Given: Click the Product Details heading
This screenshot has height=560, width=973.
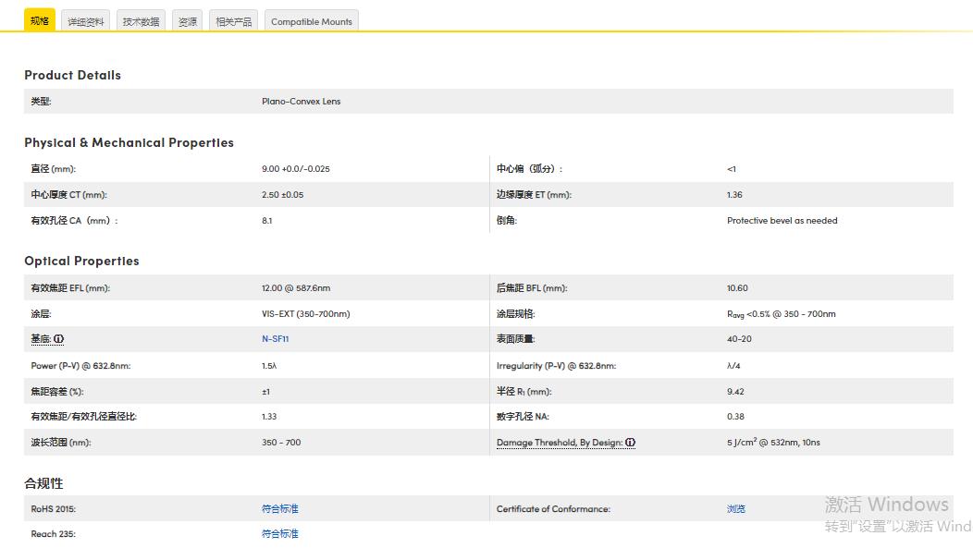Looking at the screenshot, I should (72, 75).
